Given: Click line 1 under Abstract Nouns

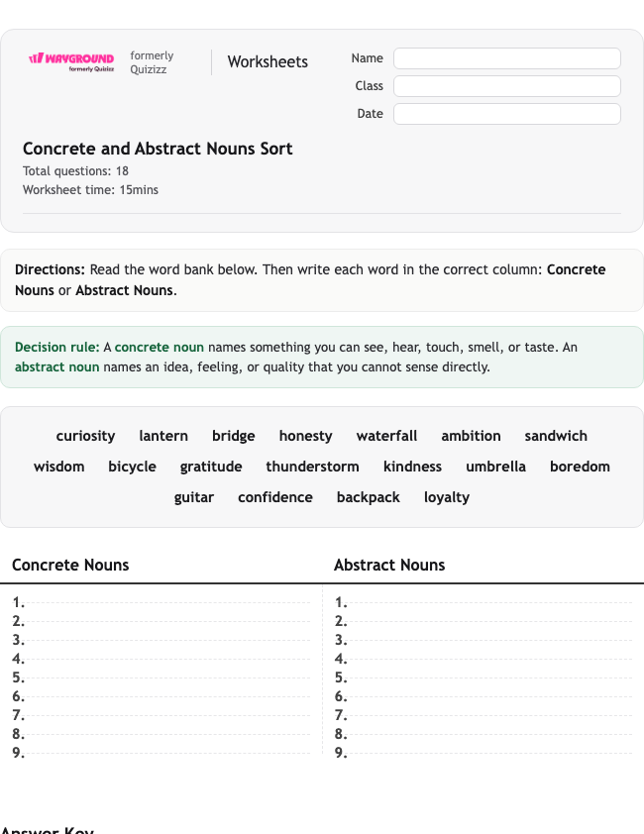Looking at the screenshot, I should coord(483,602).
